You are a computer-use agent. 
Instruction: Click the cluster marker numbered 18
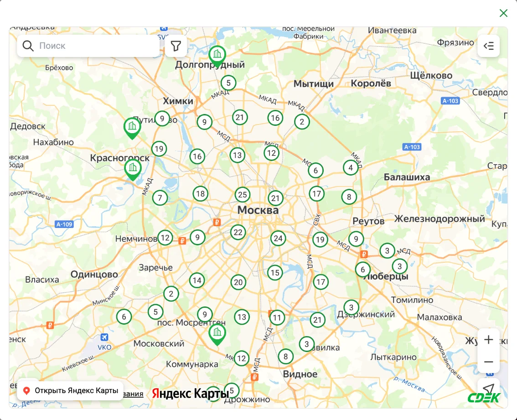[201, 194]
